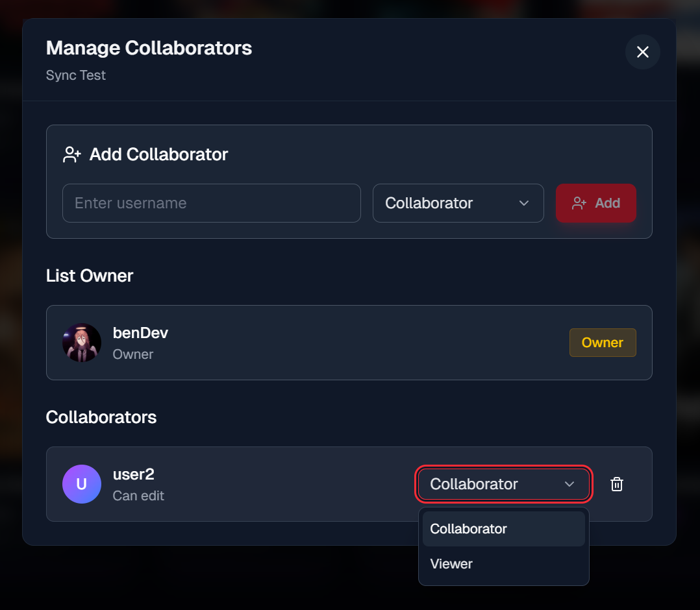
Task: Choose Collaborator from the open role menu
Action: click(x=503, y=529)
